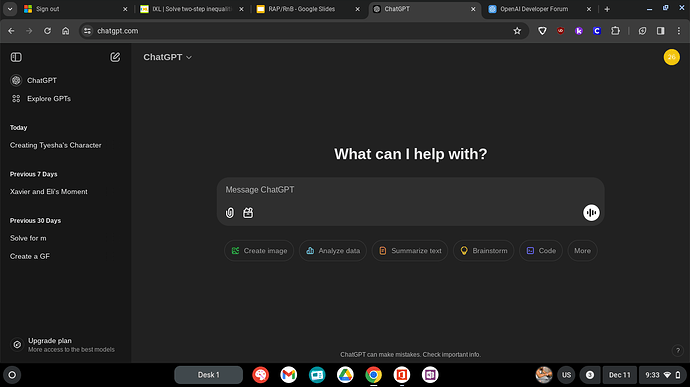Viewport: 690px width, 387px height.
Task: Open the Dec 11 calendar in tray
Action: pos(619,375)
